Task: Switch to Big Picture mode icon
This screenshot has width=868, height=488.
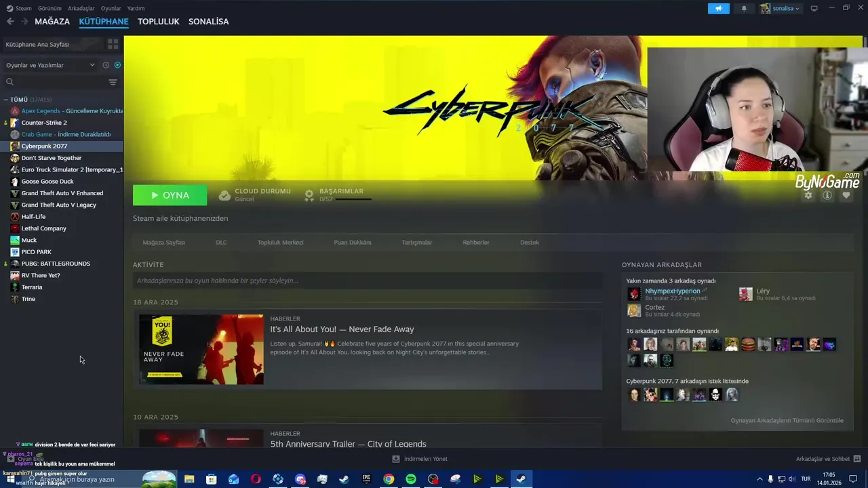Action: point(814,8)
